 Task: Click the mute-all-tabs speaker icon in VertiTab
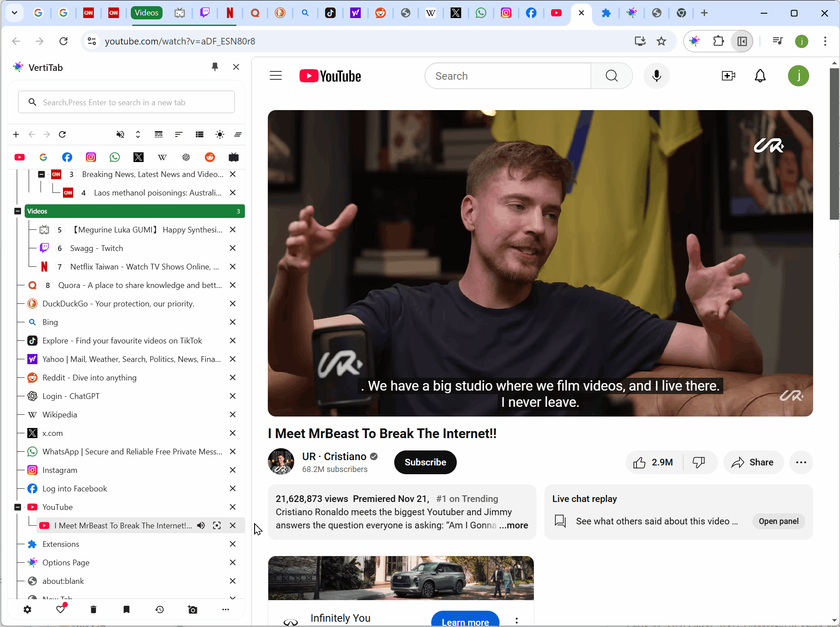pyautogui.click(x=120, y=134)
